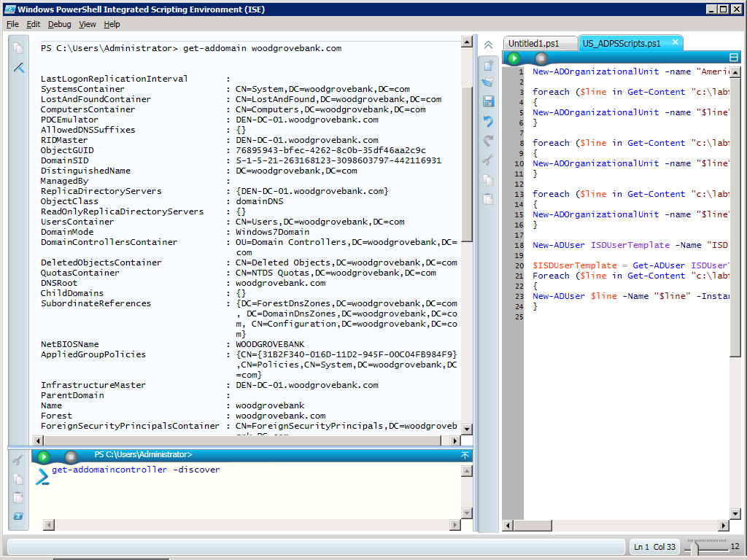Screen dimensions: 747x560
Task: Switch to the Untitled1.ps1 tab
Action: pos(541,43)
